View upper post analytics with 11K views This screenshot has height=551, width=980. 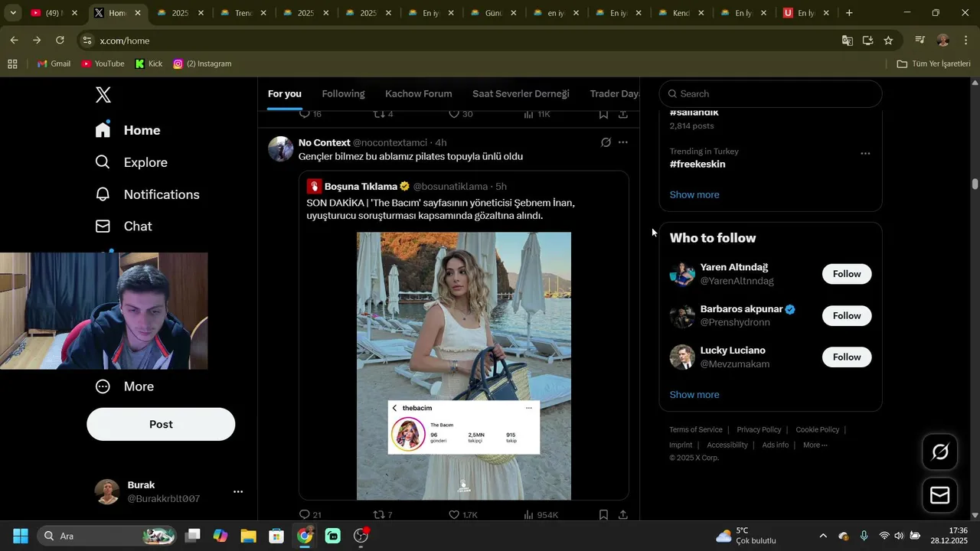click(537, 114)
